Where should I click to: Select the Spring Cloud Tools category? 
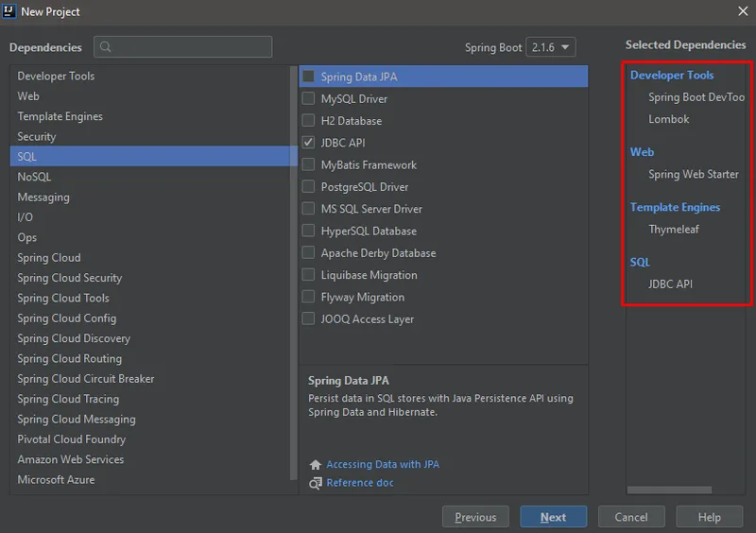tap(150, 298)
